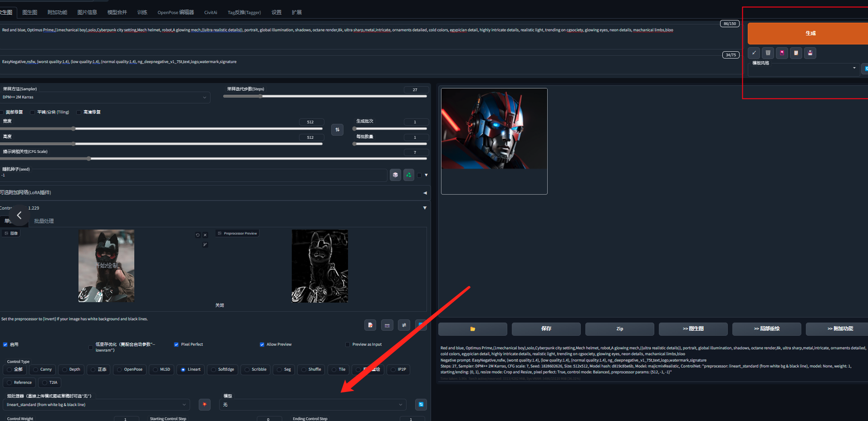The image size is (868, 421).
Task: Click the 随机种子(seed) input field
Action: (193, 175)
